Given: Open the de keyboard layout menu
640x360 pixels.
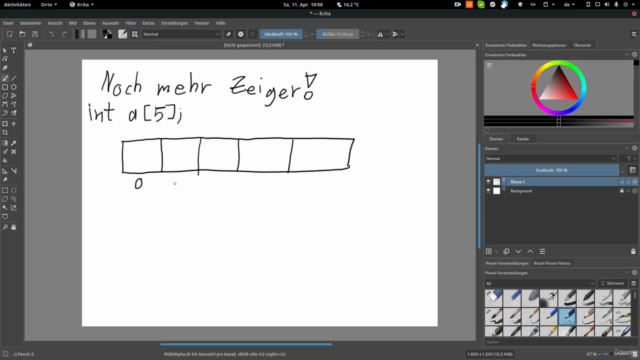Looking at the screenshot, I should click(x=569, y=4).
